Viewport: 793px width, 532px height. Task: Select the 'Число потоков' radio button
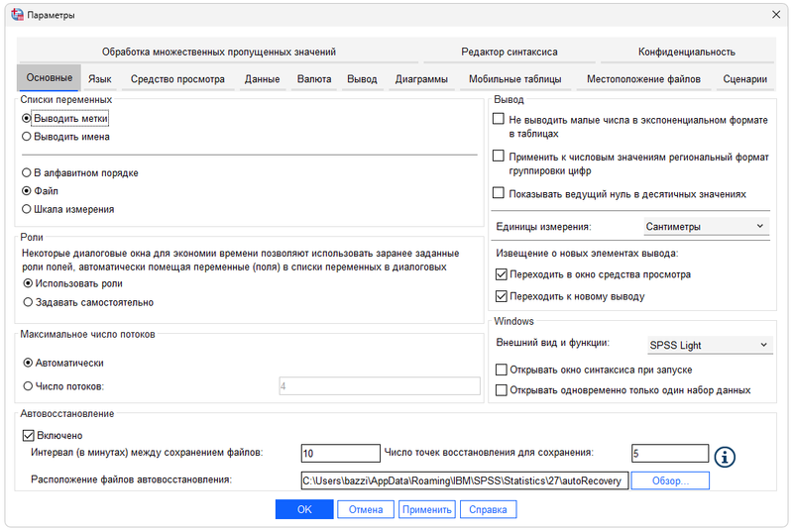[27, 386]
